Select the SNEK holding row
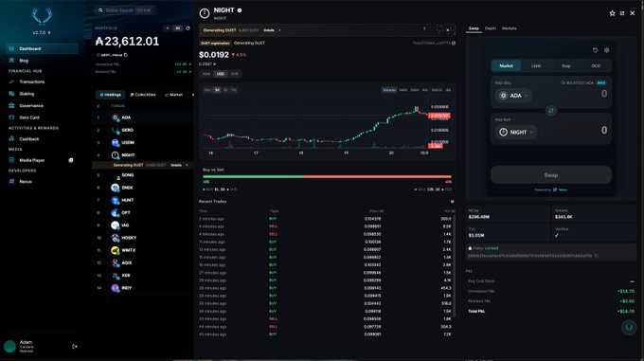This screenshot has height=361, width=644. (142, 188)
